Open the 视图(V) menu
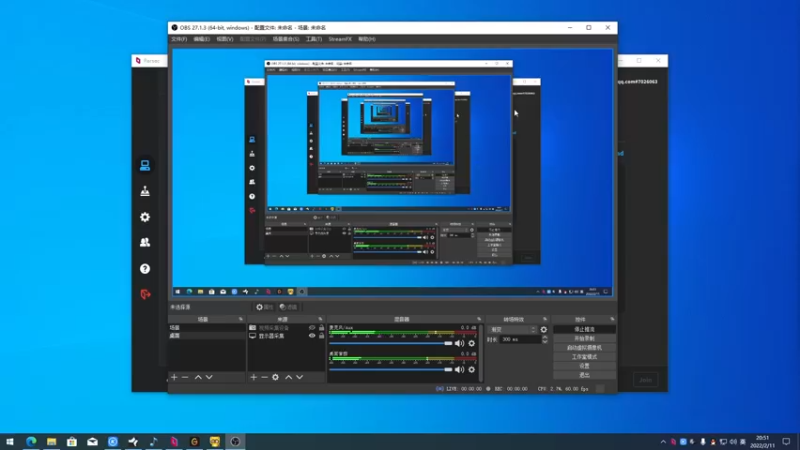The height and width of the screenshot is (450, 800). pos(224,39)
